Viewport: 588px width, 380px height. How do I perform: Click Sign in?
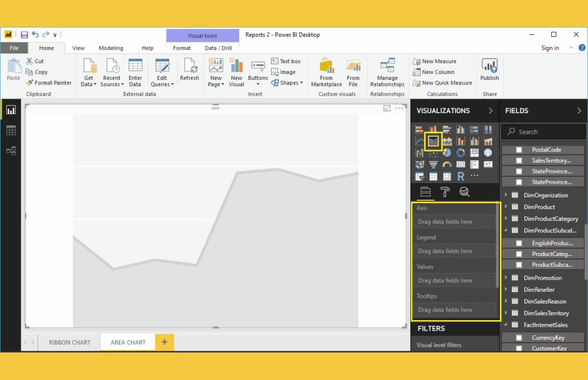pos(550,48)
